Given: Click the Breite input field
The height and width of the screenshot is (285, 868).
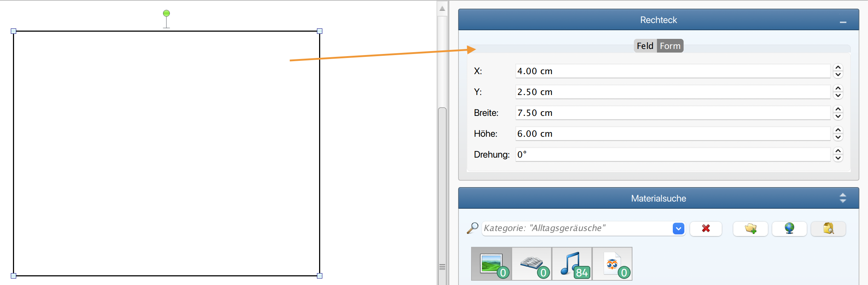Looking at the screenshot, I should [673, 113].
